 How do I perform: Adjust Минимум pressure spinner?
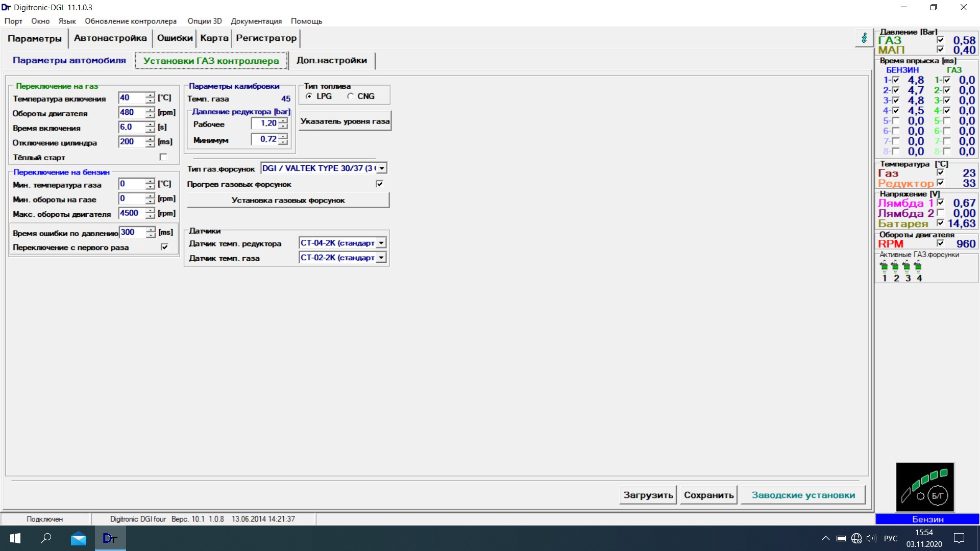tap(283, 139)
